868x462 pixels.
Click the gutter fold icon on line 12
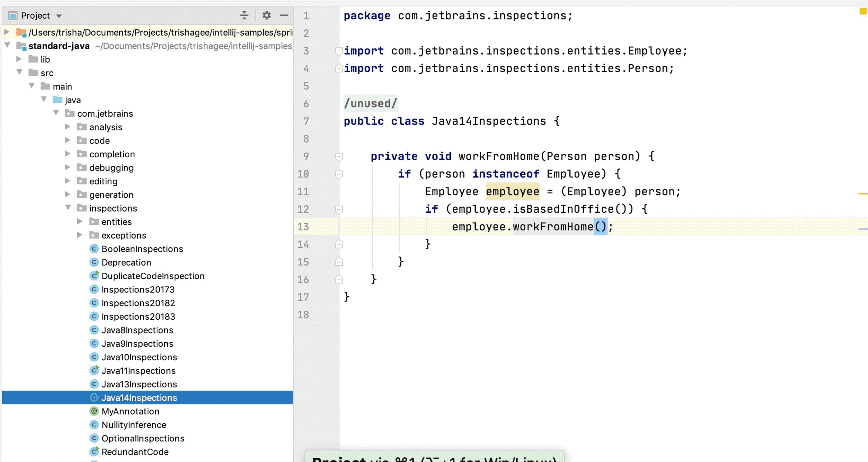click(x=339, y=209)
